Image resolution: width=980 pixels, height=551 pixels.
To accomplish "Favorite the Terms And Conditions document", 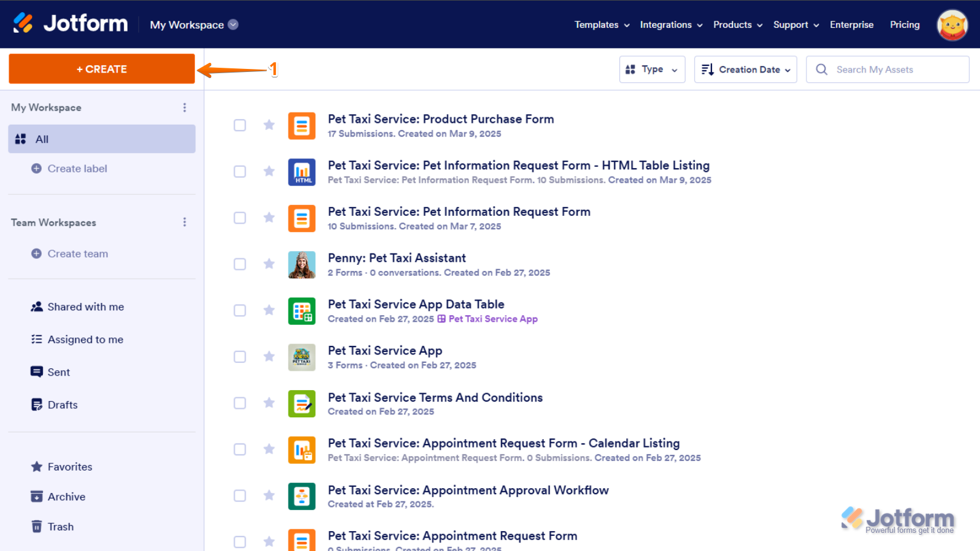I will pos(269,403).
